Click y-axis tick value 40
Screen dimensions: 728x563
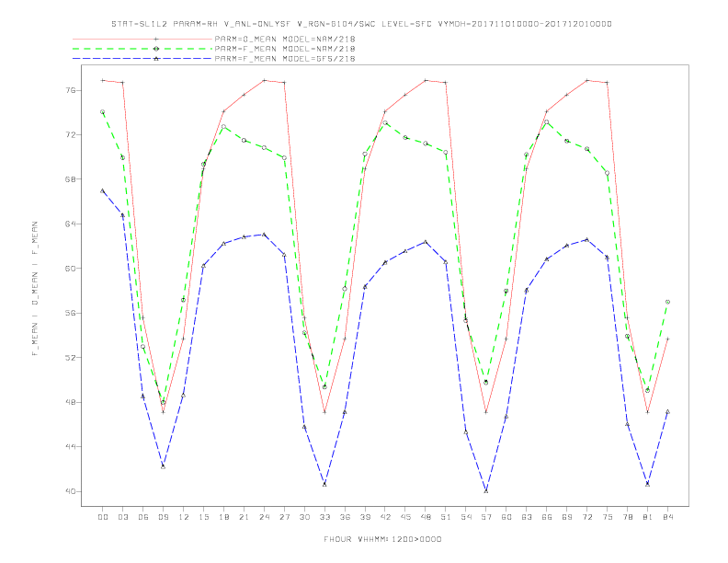tap(70, 491)
